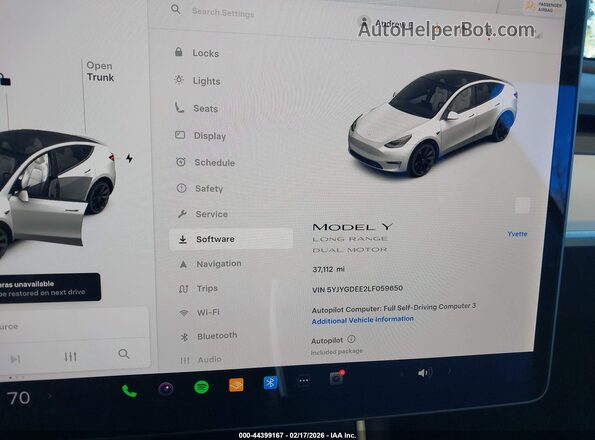
Task: Tap the 37,112 mi odometer reading
Action: (x=329, y=269)
